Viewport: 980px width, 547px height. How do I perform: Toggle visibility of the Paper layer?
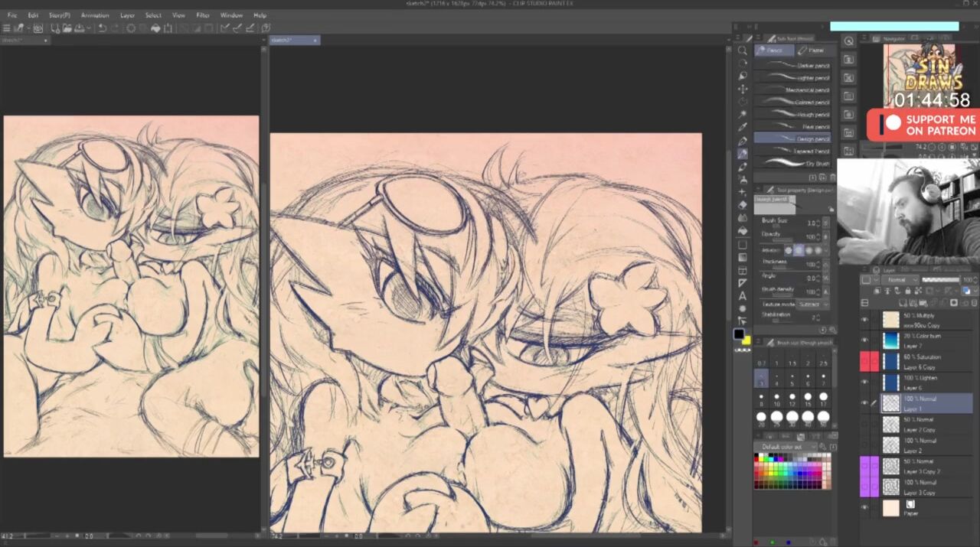point(865,507)
